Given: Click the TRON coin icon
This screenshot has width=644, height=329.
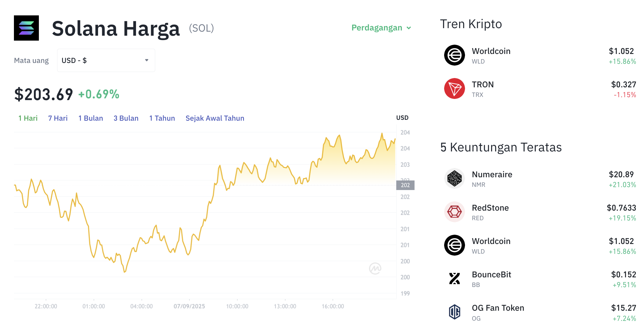Looking at the screenshot, I should coord(454,88).
